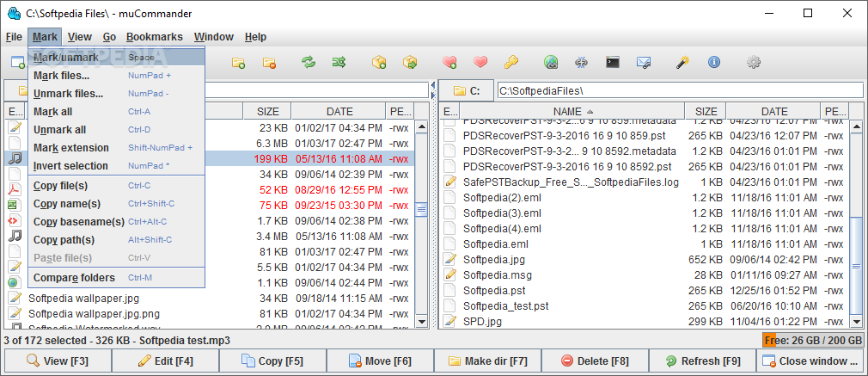868x376 pixels.
Task: Click the spreadsheet icon of the 75 KB file
Action: click(x=13, y=206)
